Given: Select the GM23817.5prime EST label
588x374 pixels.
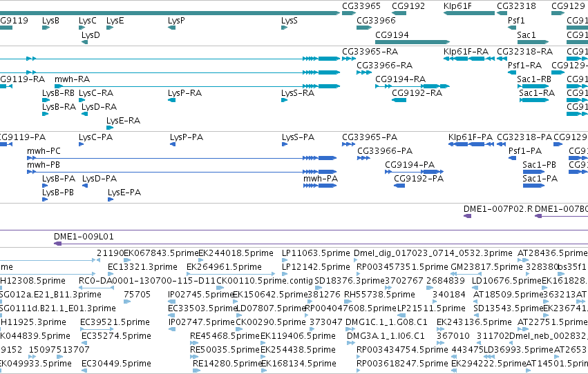Looking at the screenshot, I should pos(486,267).
